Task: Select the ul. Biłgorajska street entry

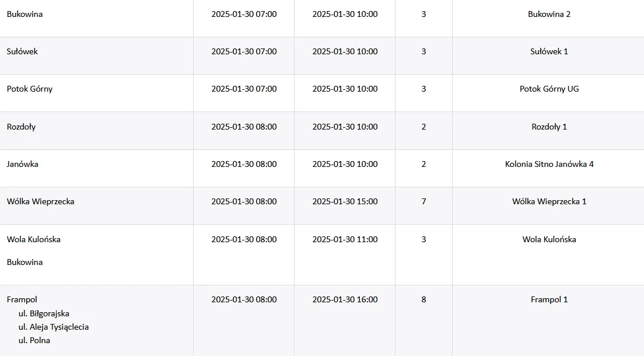Action: (x=44, y=313)
